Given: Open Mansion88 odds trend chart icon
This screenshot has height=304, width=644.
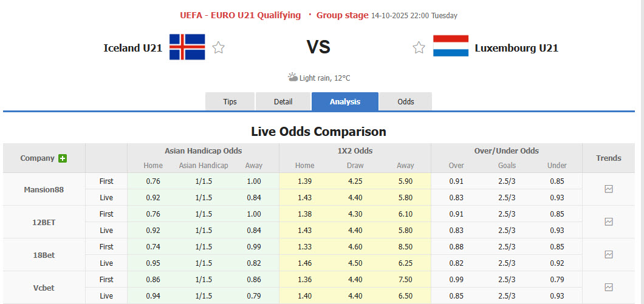Looking at the screenshot, I should point(609,189).
